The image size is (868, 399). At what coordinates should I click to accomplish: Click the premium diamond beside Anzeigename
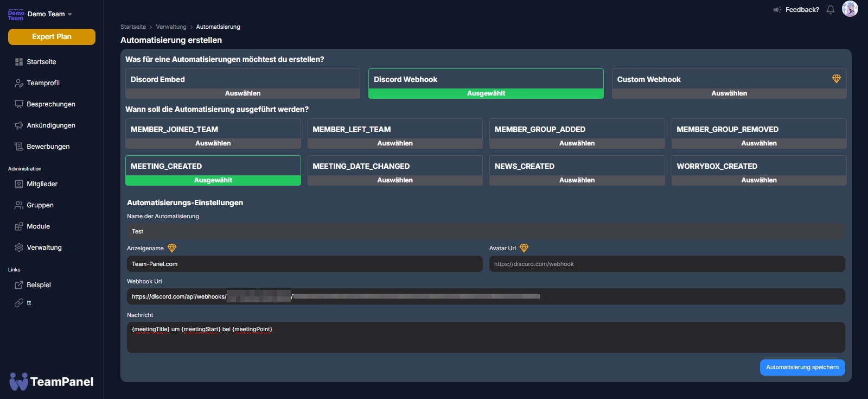(x=172, y=248)
